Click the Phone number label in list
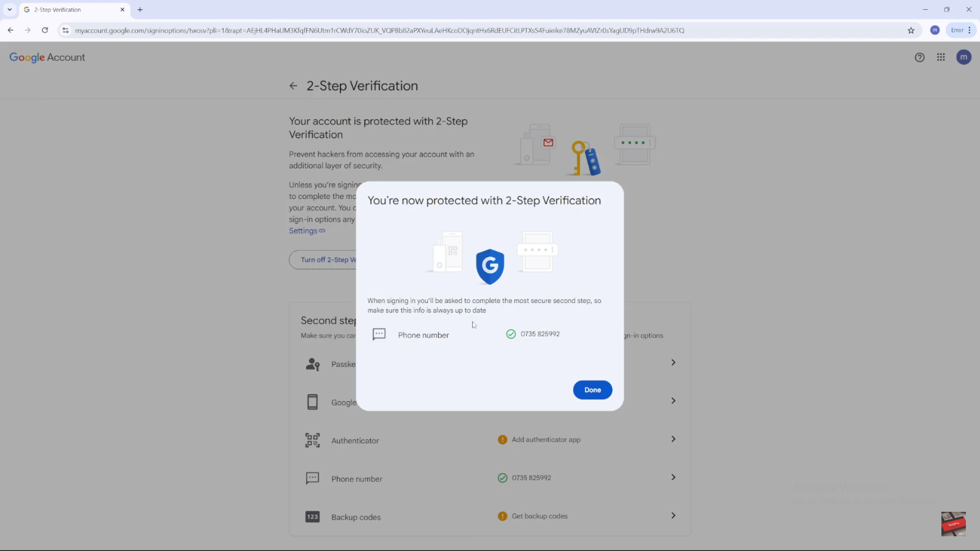The width and height of the screenshot is (980, 551). (356, 479)
